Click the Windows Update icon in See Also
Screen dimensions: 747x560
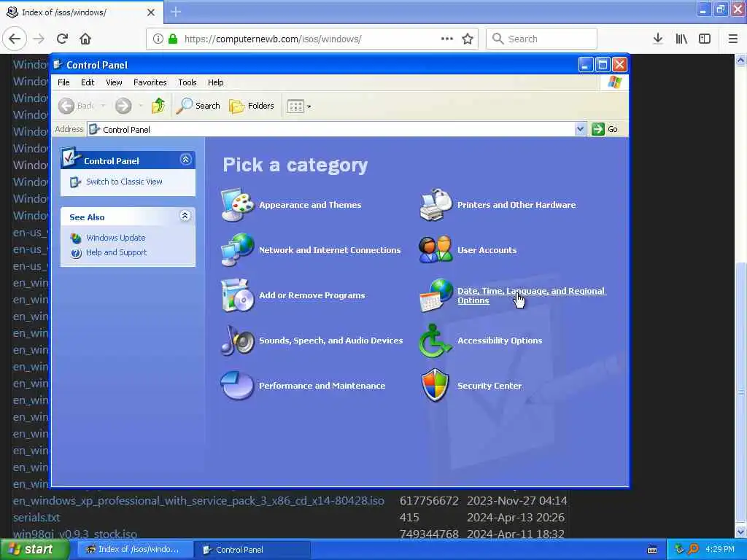[76, 238]
